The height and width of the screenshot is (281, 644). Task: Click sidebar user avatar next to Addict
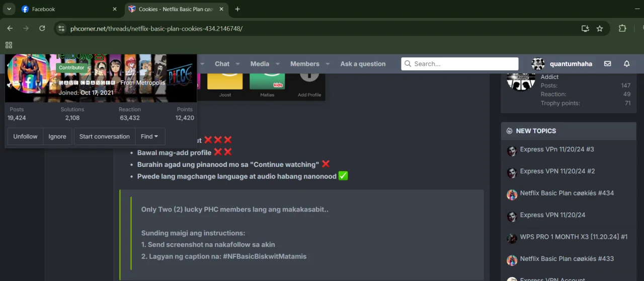521,81
